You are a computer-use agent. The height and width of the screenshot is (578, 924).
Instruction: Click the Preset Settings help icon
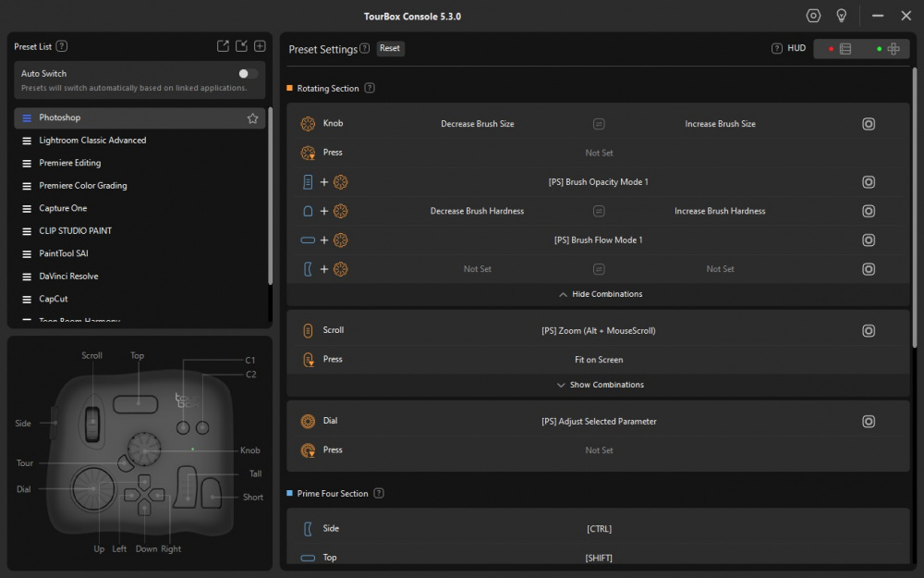click(x=365, y=48)
